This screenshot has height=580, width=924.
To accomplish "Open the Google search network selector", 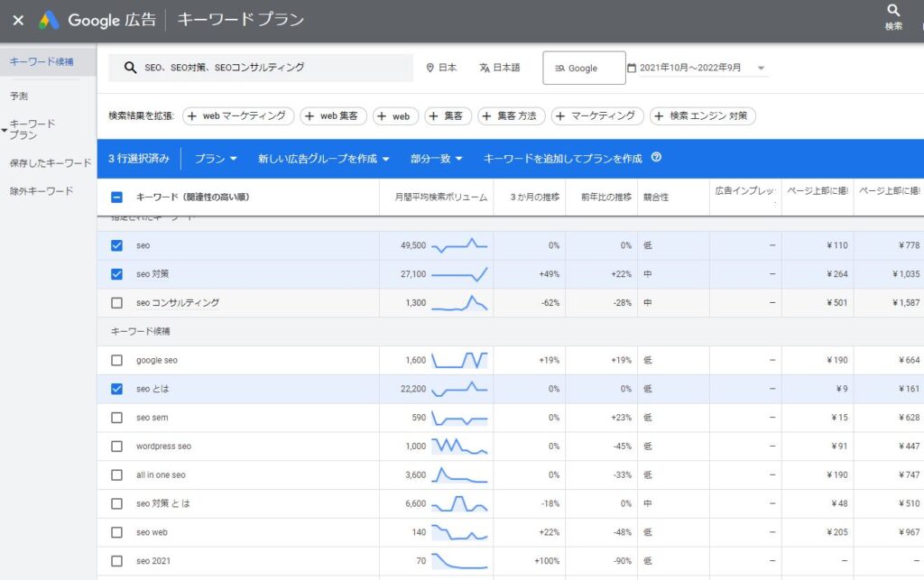I will tap(584, 68).
